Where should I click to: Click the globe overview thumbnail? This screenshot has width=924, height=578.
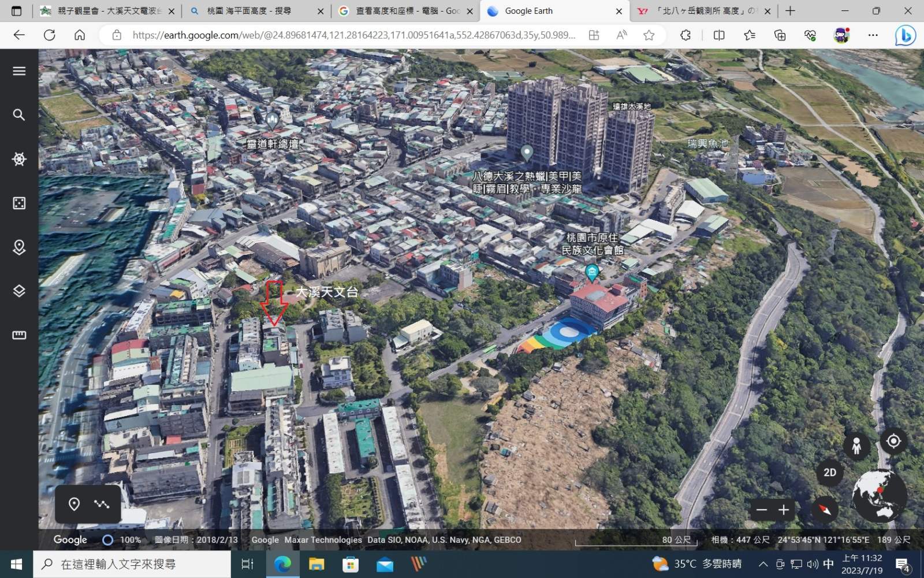point(878,496)
